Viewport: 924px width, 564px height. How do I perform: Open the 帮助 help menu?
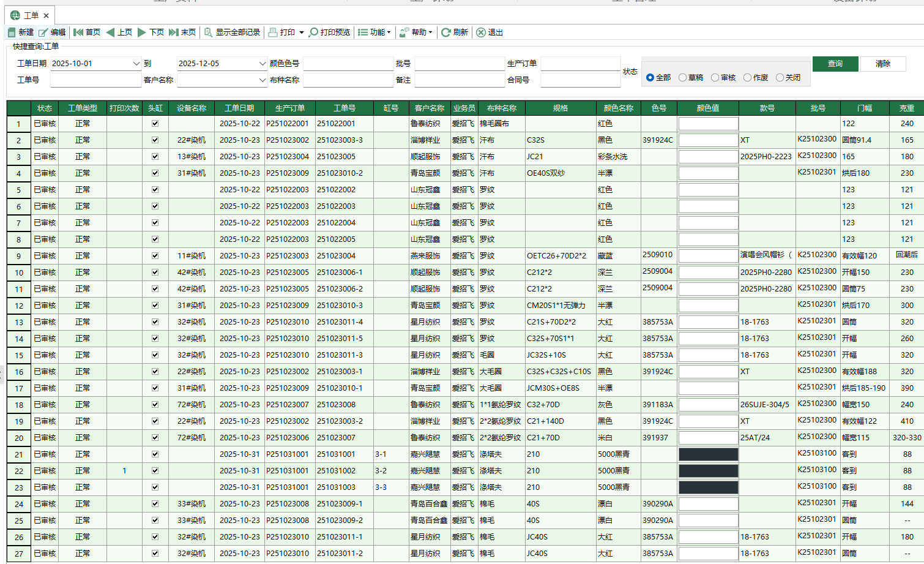(x=416, y=32)
